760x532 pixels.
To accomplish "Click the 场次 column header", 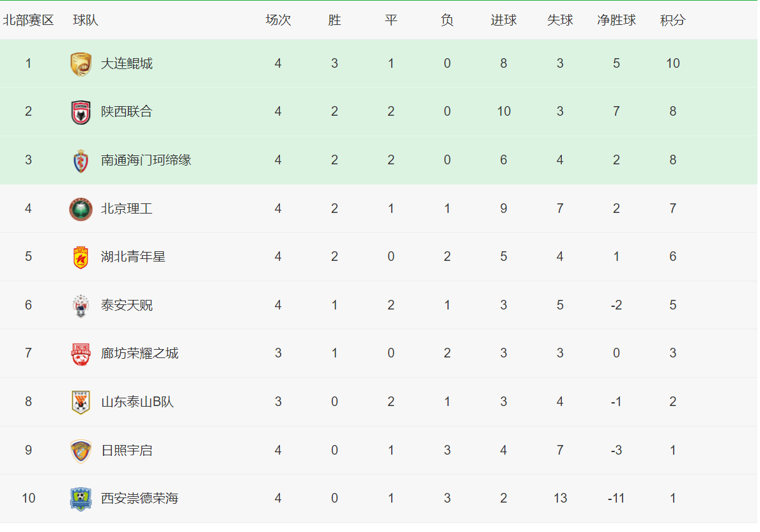I will [278, 20].
